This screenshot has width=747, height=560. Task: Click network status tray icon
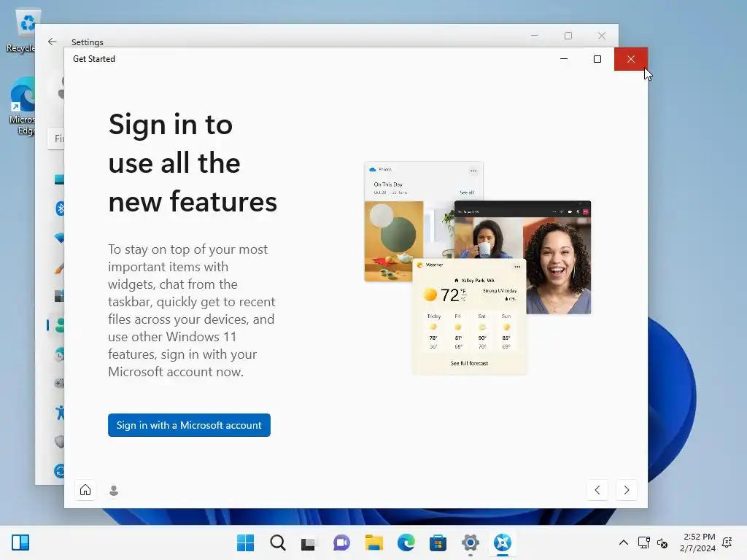coord(643,542)
